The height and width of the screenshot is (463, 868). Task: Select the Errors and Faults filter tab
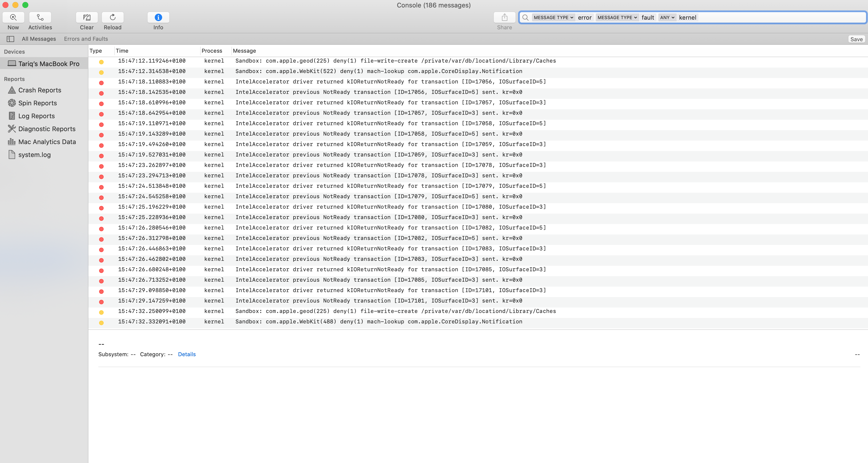pos(86,39)
